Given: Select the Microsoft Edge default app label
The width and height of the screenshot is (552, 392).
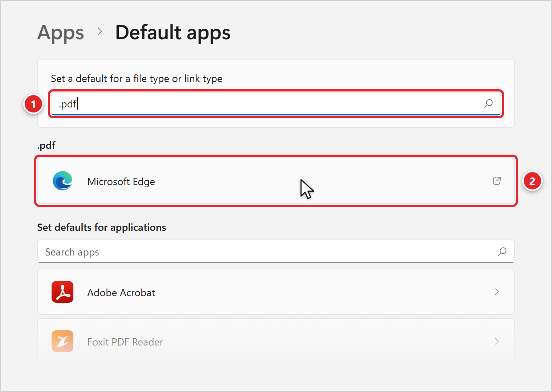Looking at the screenshot, I should 121,181.
